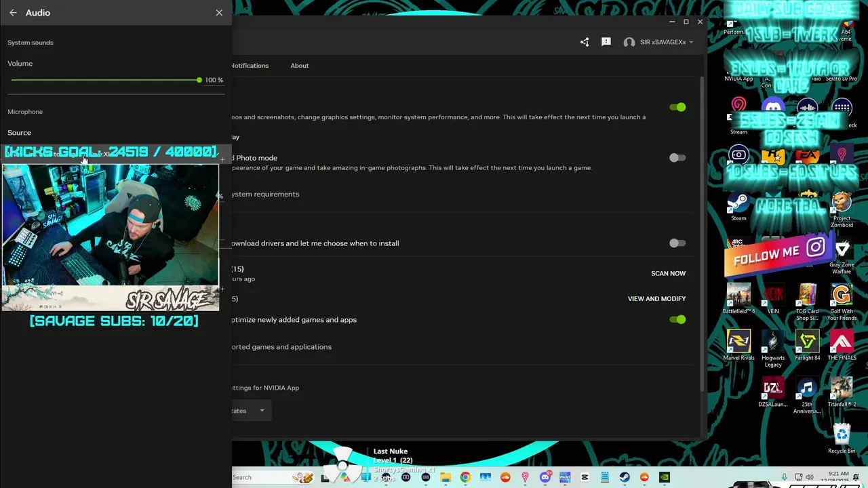
Task: Enable download drivers and let me choose toggle
Action: point(677,243)
